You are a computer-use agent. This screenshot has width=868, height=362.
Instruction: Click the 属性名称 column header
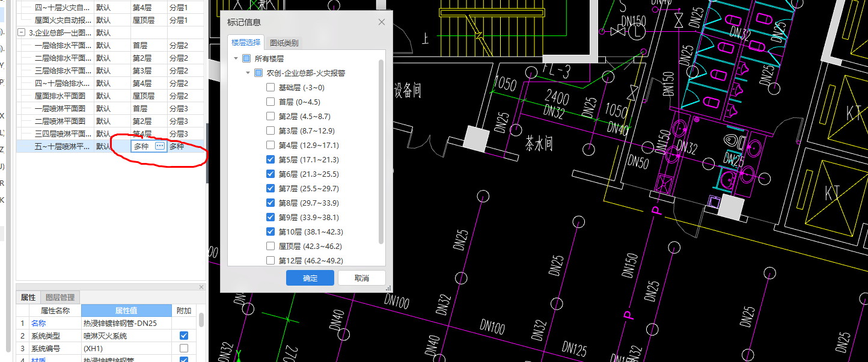point(55,310)
